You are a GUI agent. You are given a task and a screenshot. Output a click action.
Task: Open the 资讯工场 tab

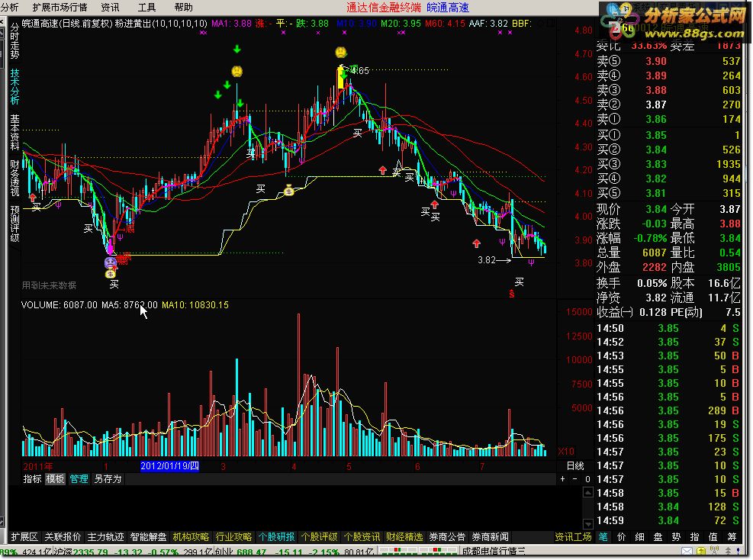click(x=573, y=537)
